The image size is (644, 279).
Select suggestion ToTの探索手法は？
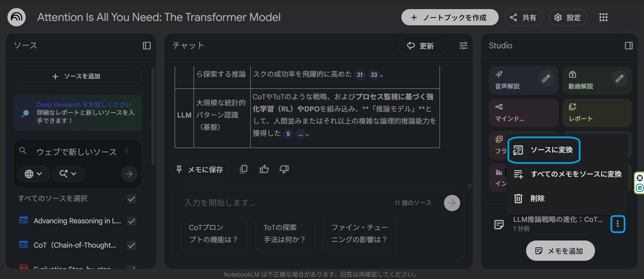pyautogui.click(x=285, y=234)
